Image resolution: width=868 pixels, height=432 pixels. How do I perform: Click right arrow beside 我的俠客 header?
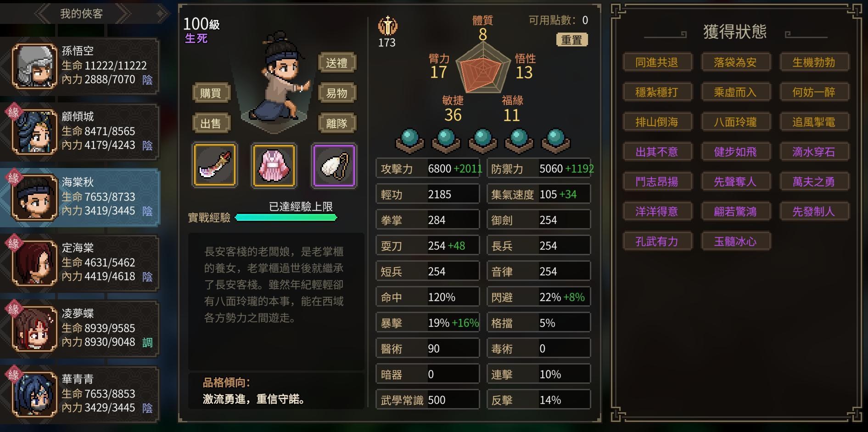coord(122,13)
